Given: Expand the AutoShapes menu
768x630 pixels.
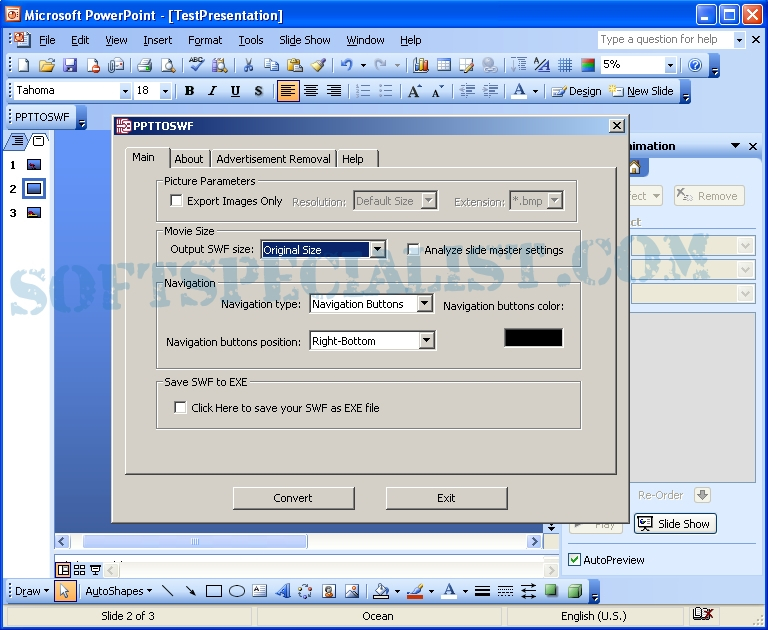Looking at the screenshot, I should pyautogui.click(x=119, y=591).
